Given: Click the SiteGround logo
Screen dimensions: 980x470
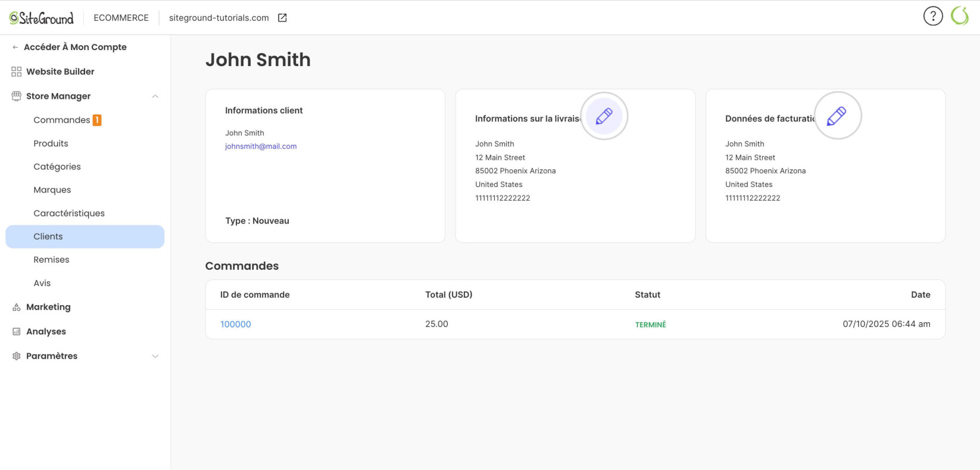Looking at the screenshot, I should (42, 18).
